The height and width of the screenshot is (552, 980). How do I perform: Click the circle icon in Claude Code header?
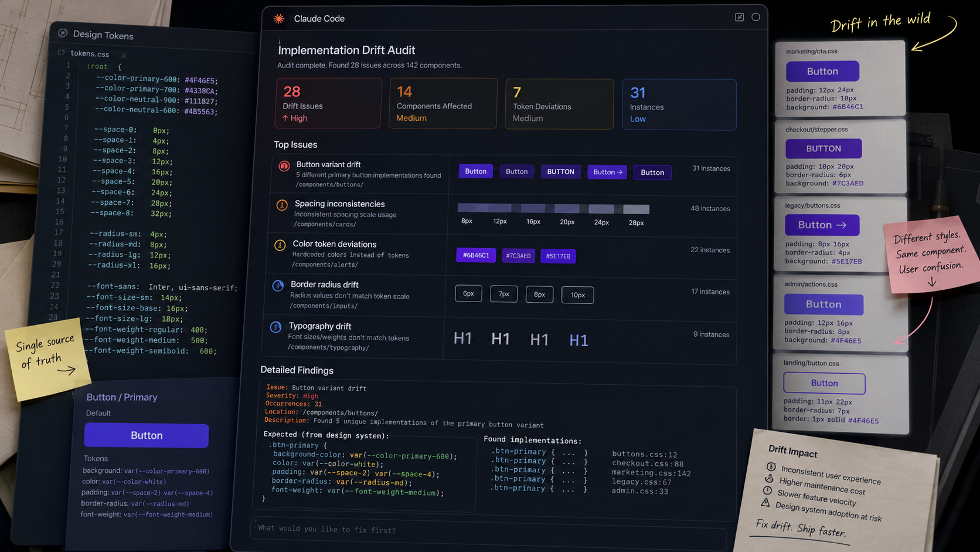pyautogui.click(x=756, y=17)
